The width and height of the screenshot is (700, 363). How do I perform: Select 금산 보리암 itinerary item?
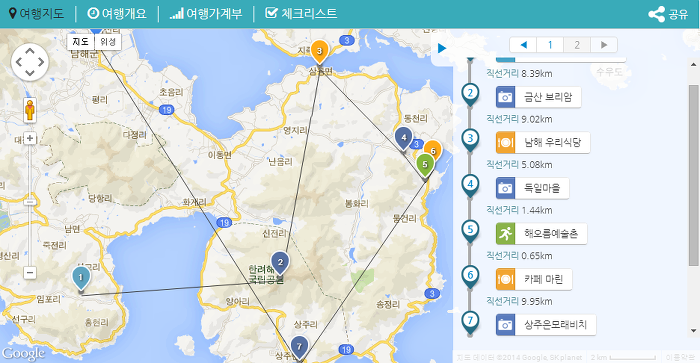538,97
